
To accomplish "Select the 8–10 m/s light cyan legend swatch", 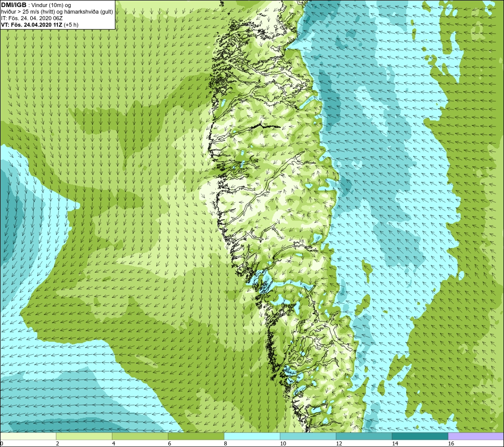I will (x=252, y=436).
